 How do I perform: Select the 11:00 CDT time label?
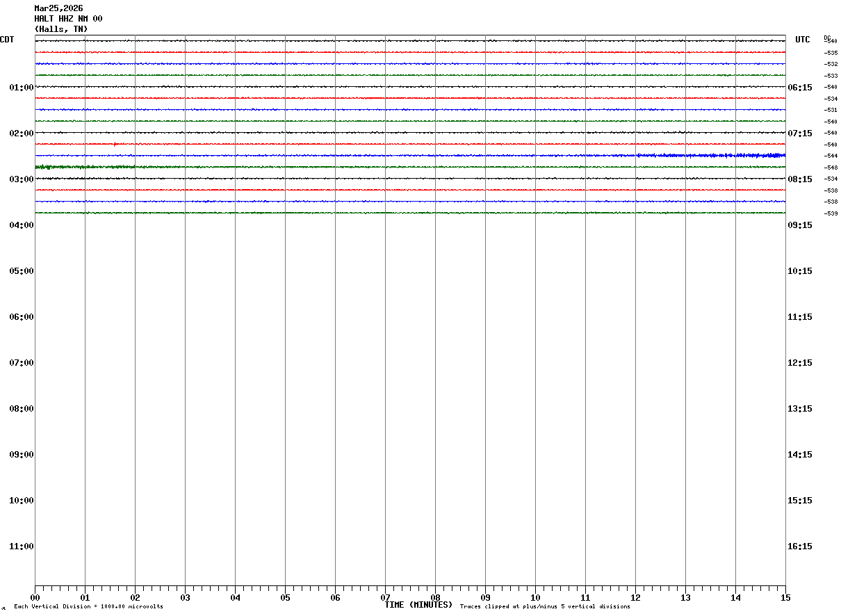[22, 546]
